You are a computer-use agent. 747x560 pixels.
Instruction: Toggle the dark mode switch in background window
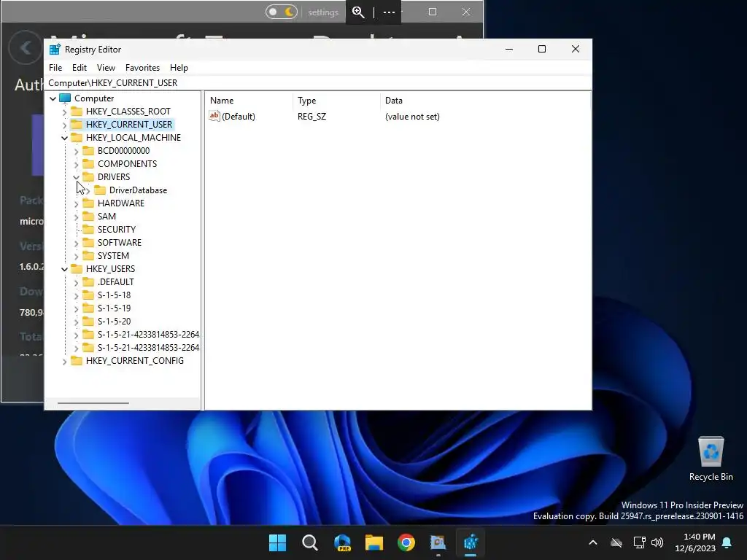(x=281, y=12)
